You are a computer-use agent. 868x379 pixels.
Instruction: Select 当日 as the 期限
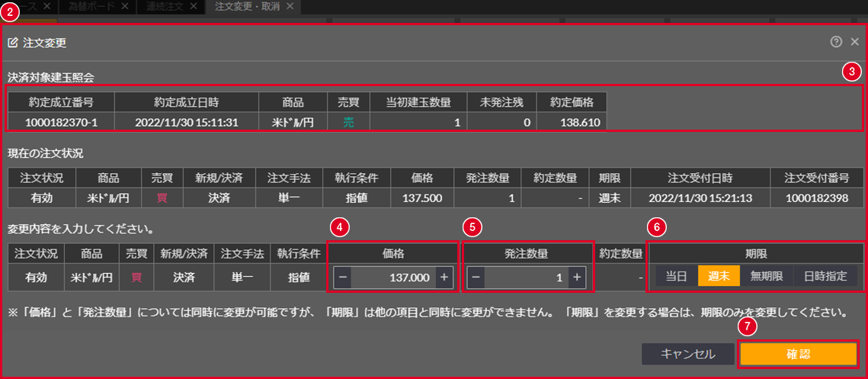coord(677,277)
